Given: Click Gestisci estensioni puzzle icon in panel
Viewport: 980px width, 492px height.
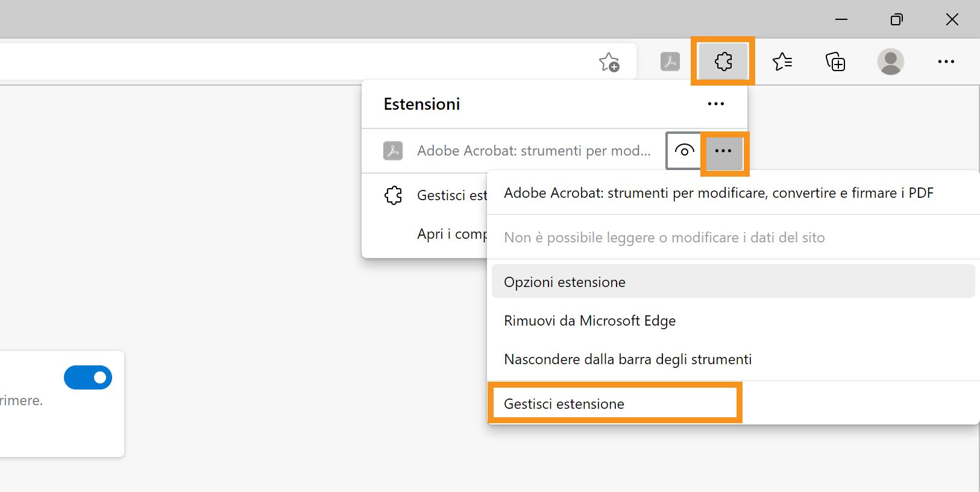Looking at the screenshot, I should pyautogui.click(x=393, y=195).
